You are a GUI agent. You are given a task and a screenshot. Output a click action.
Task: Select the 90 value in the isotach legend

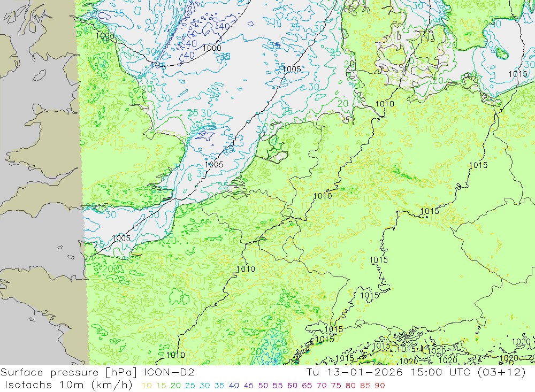click(380, 386)
